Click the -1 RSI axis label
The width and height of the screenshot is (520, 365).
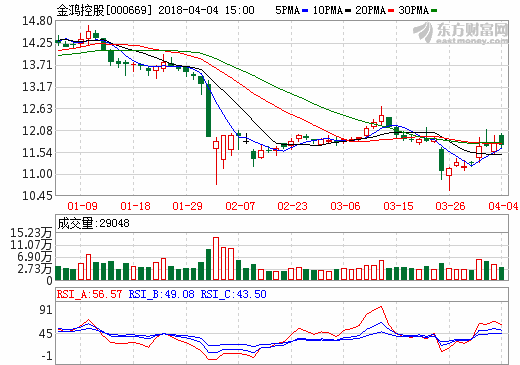[x=47, y=356]
